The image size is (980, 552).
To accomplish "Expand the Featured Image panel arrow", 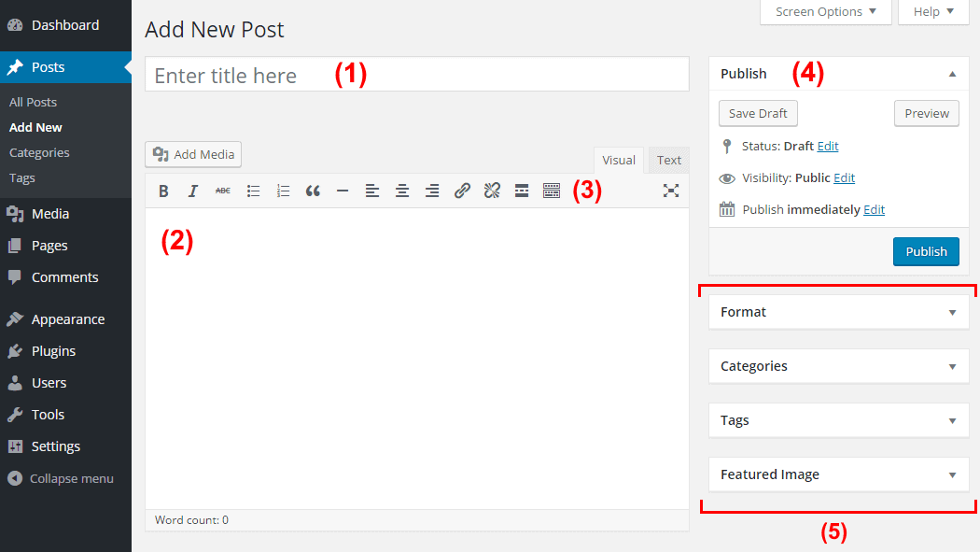I will (953, 475).
